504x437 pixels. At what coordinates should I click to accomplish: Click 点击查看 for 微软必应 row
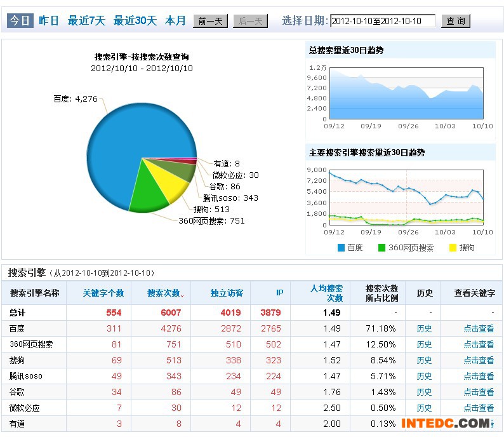click(479, 408)
